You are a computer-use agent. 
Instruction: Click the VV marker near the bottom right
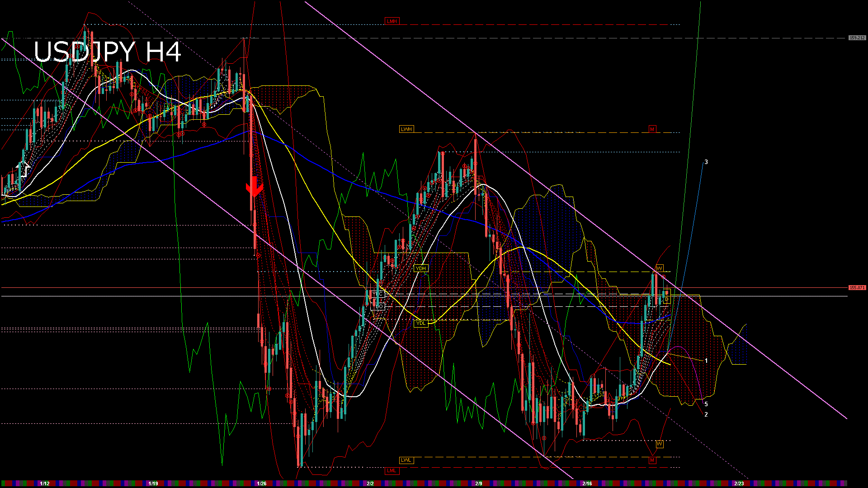tap(660, 445)
